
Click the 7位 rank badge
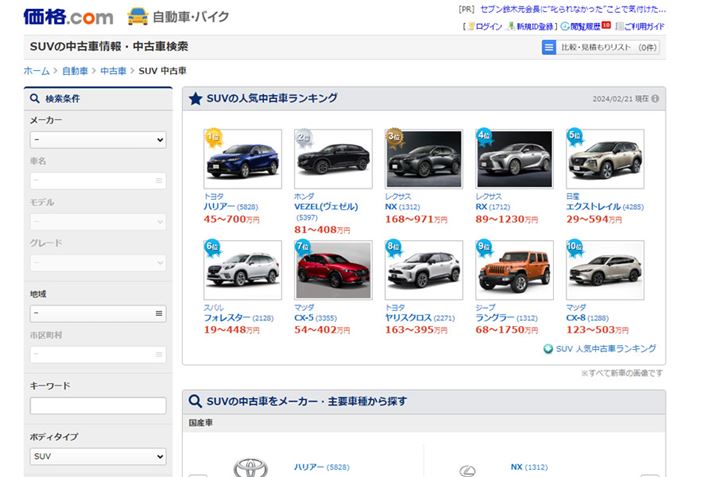(303, 248)
